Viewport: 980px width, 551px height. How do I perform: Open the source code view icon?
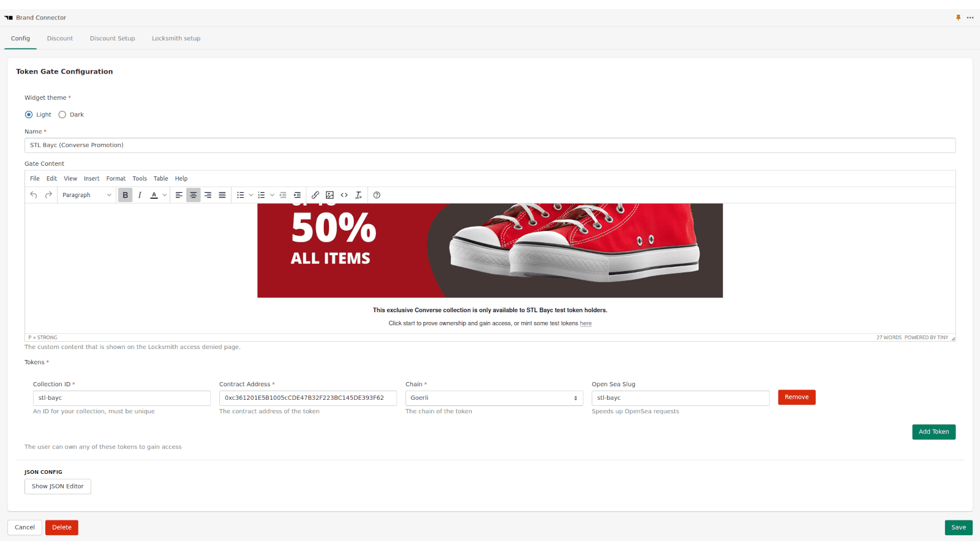[x=344, y=195]
